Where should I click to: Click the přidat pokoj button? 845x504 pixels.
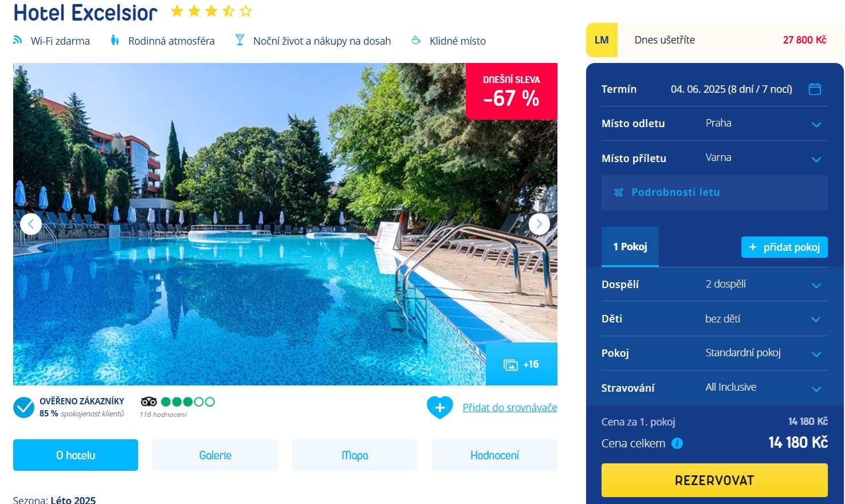coord(784,247)
